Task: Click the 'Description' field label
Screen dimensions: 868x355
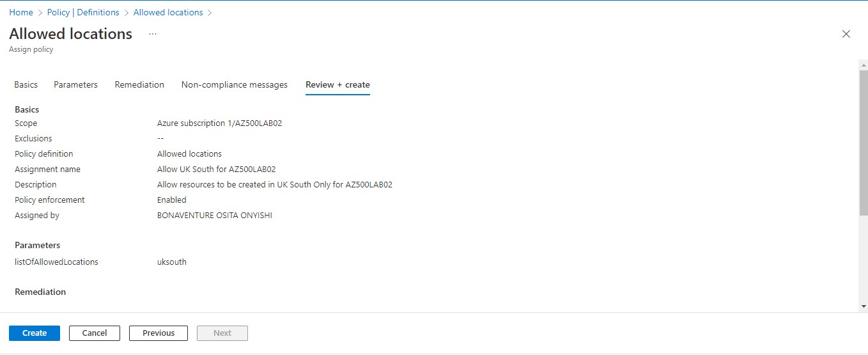Action: click(36, 185)
